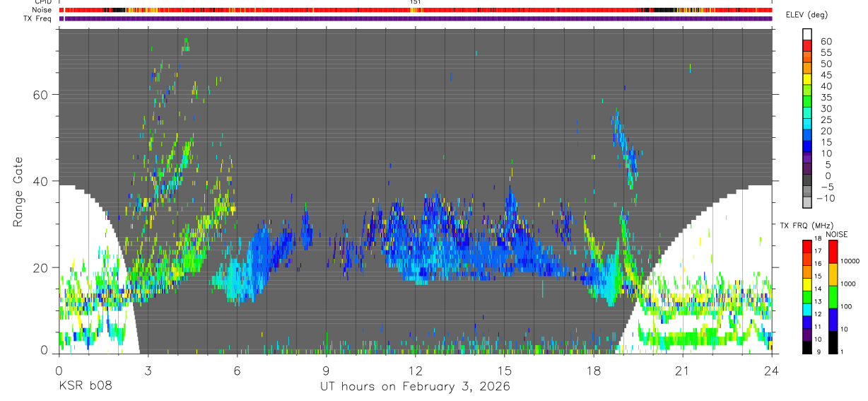Click the x-axis tick label '9'
This screenshot has width=868, height=401.
(326, 371)
